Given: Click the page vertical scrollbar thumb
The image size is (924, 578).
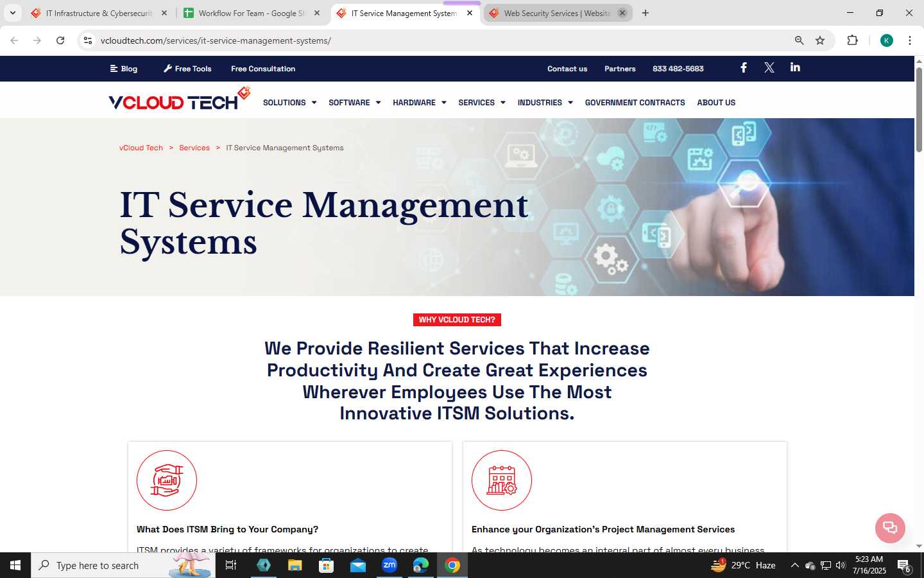Looking at the screenshot, I should tap(919, 109).
